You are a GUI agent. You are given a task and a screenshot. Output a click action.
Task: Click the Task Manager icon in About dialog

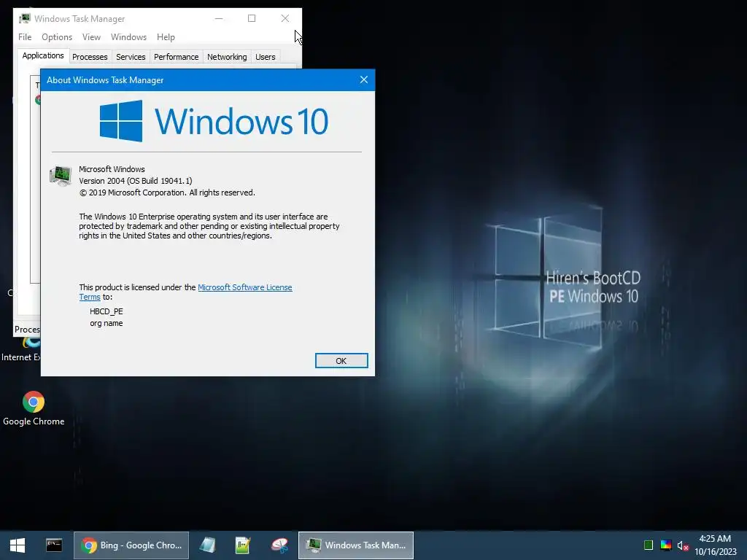(61, 175)
